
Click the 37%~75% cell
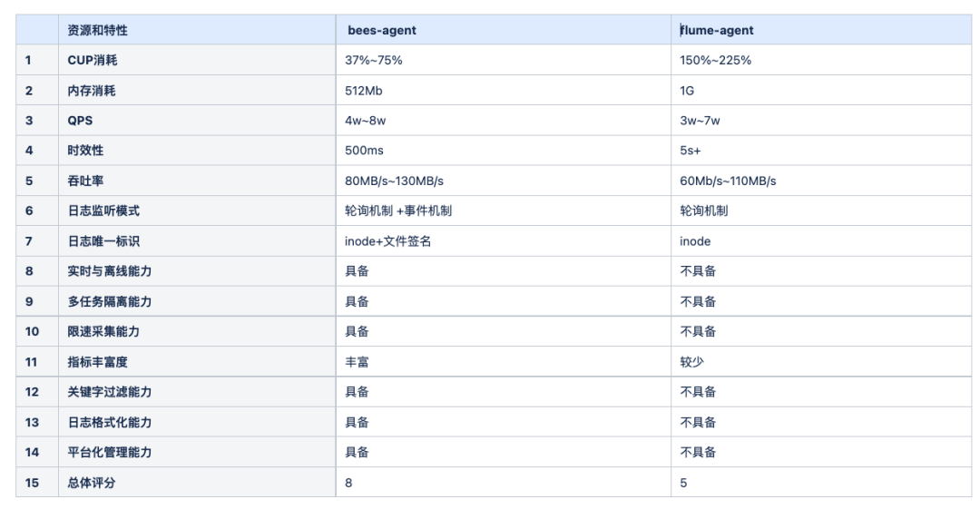coord(374,60)
